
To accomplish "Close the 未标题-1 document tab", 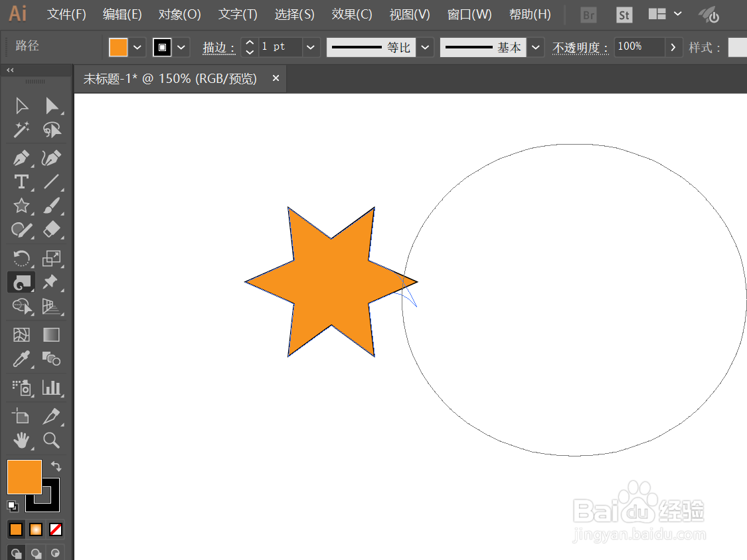I will [276, 78].
